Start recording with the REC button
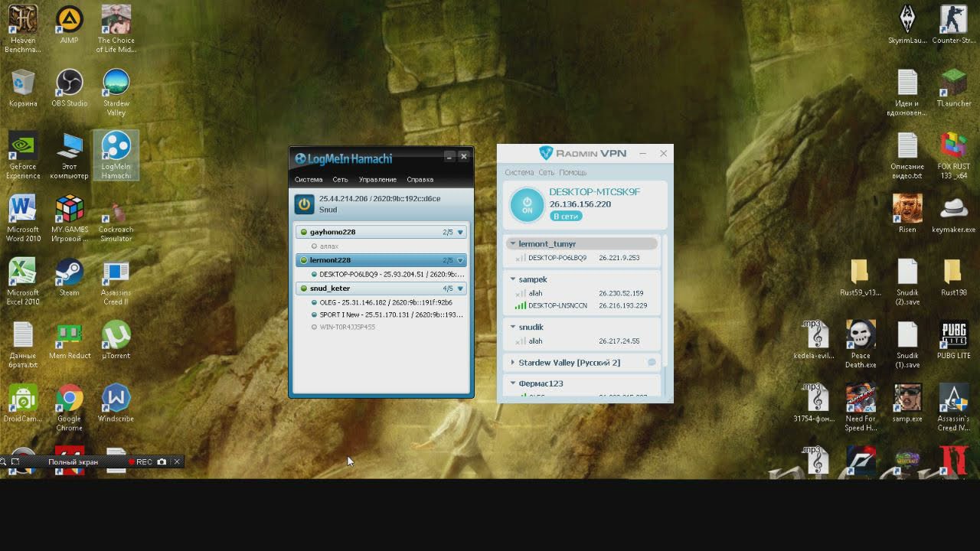980x551 pixels. point(140,462)
